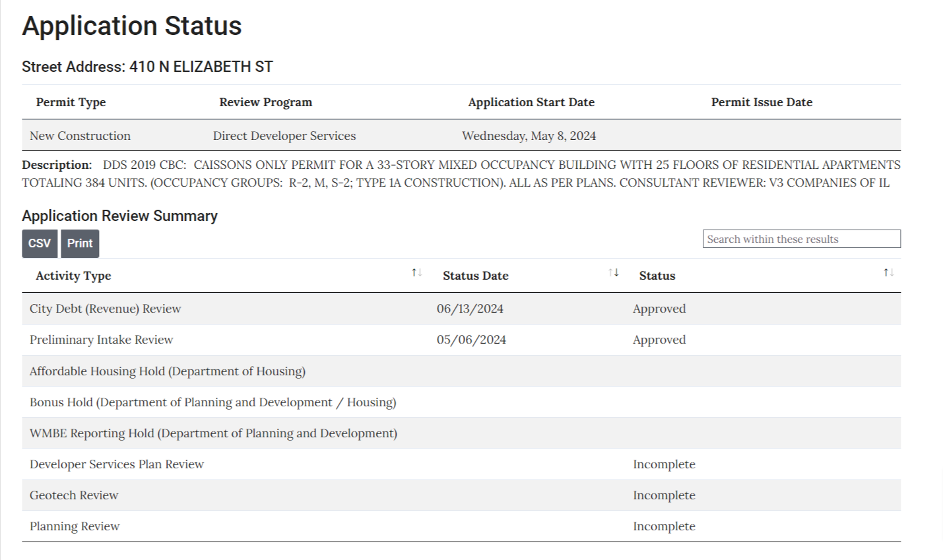Select the Activity Type column header
This screenshot has height=560, width=943.
coord(73,276)
